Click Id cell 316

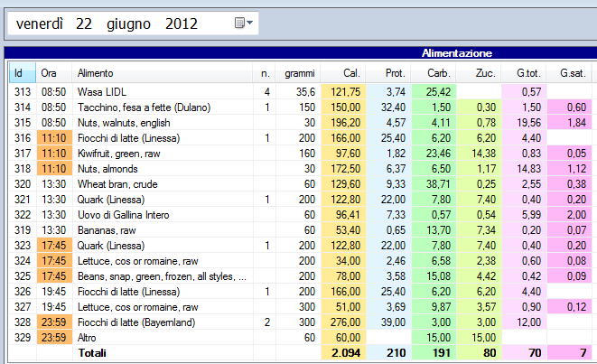tap(23, 138)
